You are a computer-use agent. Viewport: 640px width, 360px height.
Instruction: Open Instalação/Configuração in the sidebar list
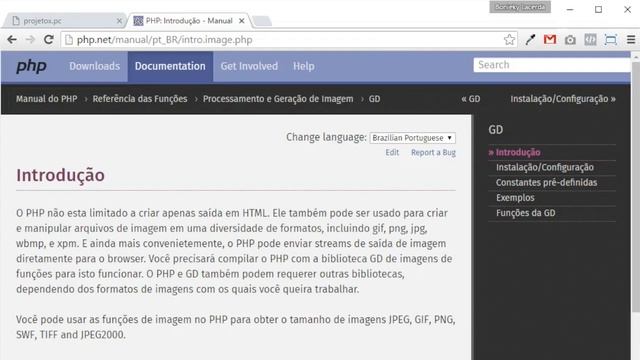544,167
